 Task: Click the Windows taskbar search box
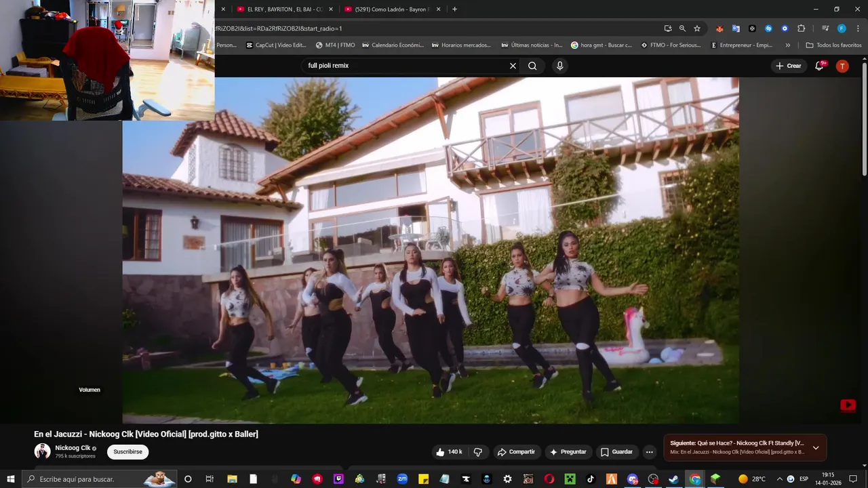click(x=100, y=479)
